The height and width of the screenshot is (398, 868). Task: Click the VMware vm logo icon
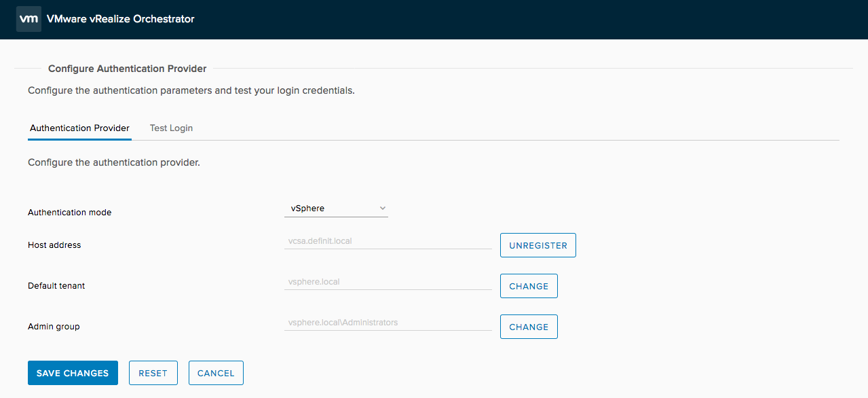(x=29, y=19)
